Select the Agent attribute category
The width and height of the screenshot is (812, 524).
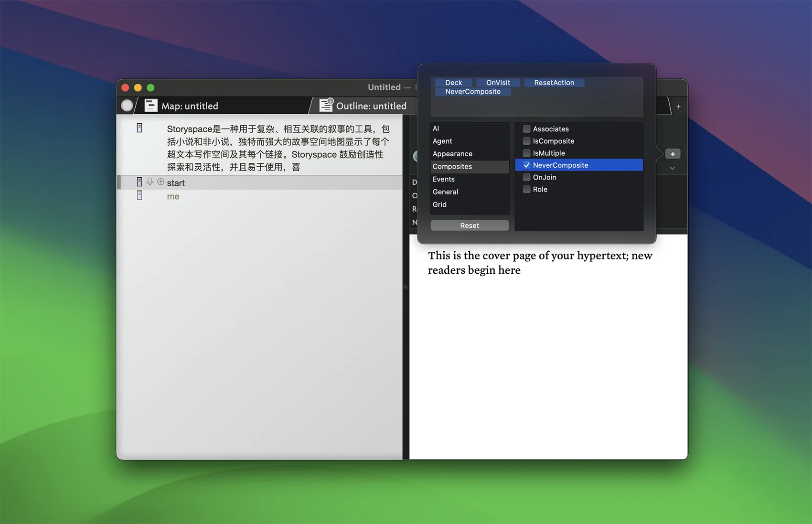[470, 141]
